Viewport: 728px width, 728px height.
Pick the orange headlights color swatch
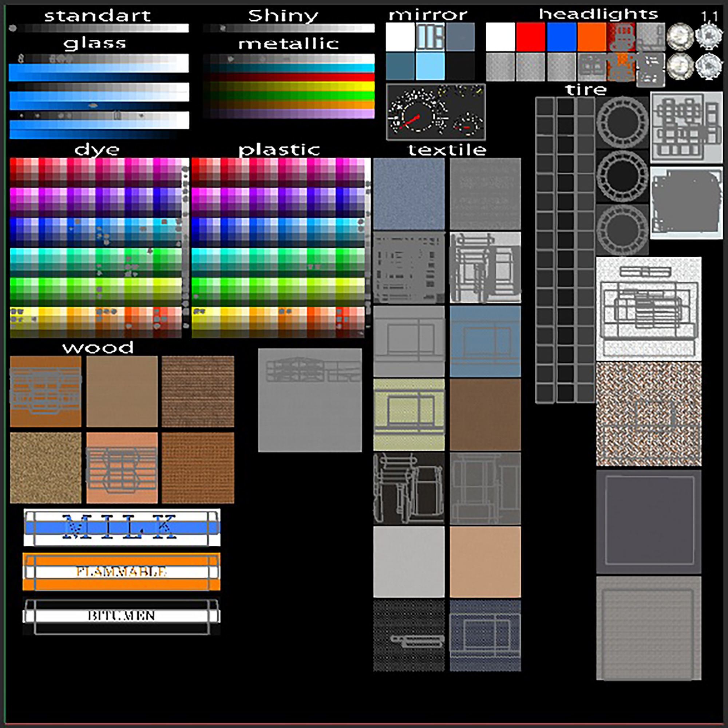click(x=591, y=36)
